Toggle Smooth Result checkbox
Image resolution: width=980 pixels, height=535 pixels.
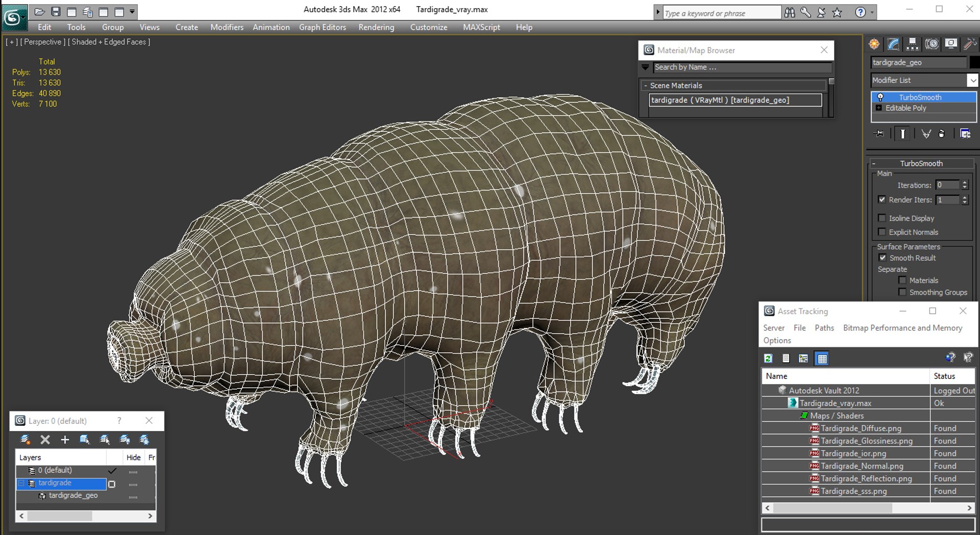(x=882, y=258)
